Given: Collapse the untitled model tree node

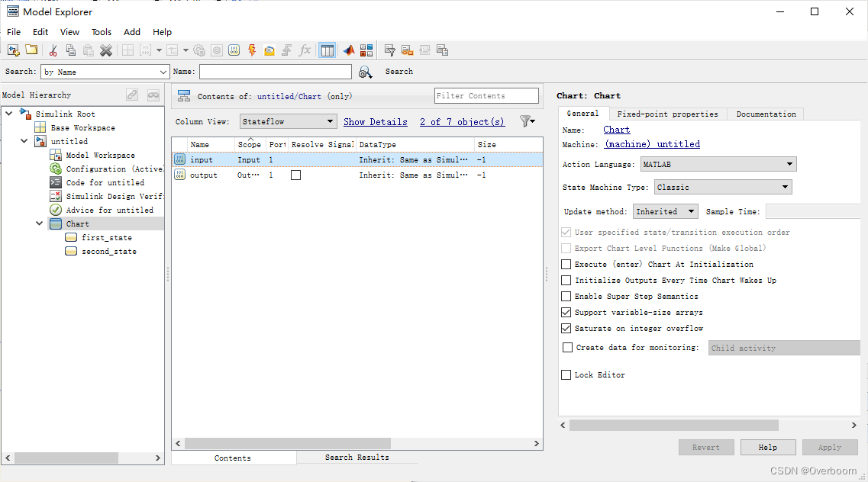Looking at the screenshot, I should (24, 141).
